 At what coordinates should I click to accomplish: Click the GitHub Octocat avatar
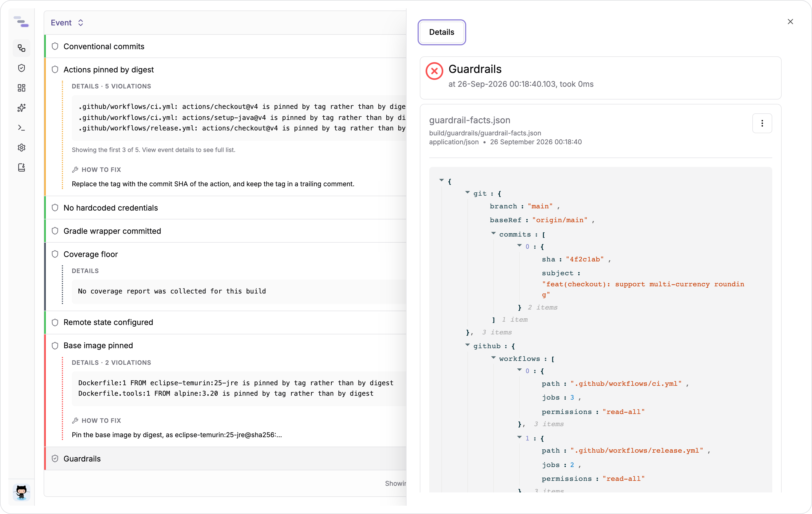22,492
